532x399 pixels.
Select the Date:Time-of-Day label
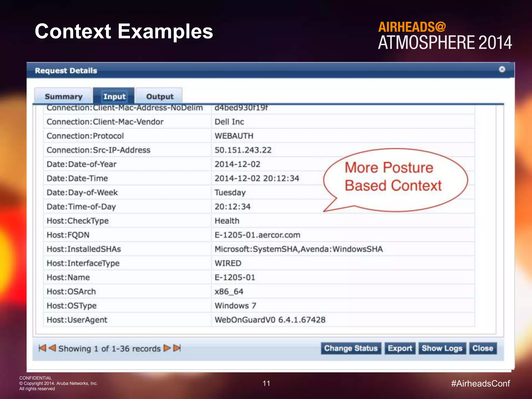[81, 207]
